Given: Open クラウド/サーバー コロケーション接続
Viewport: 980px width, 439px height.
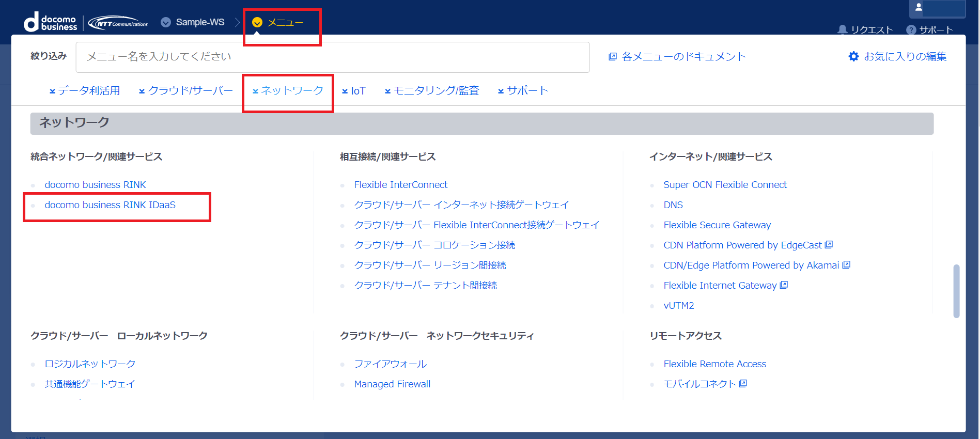Looking at the screenshot, I should (434, 245).
